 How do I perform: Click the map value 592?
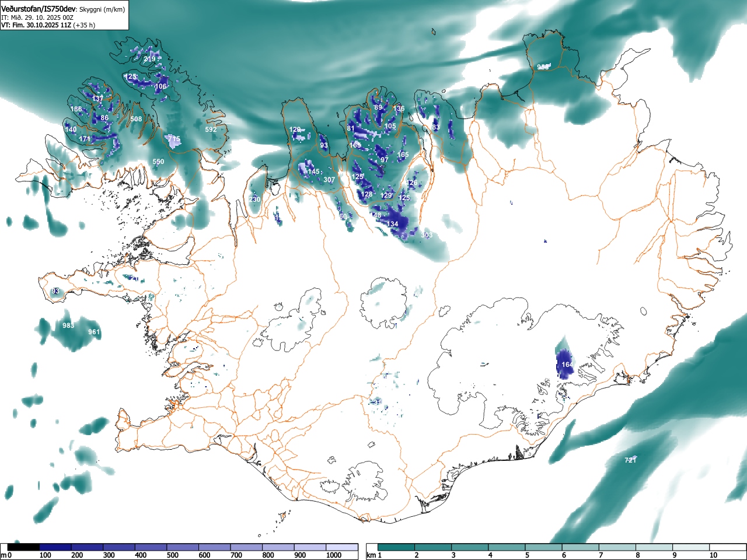click(211, 129)
